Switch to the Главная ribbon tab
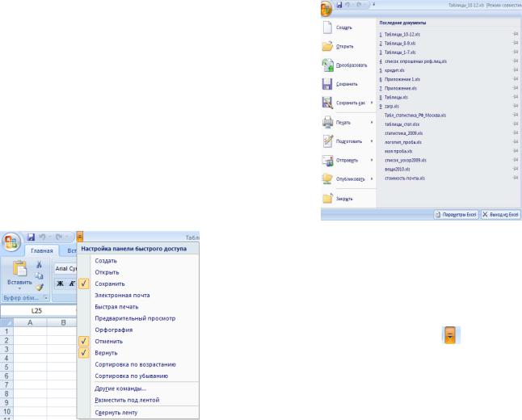This screenshot has width=522, height=420. [x=42, y=250]
